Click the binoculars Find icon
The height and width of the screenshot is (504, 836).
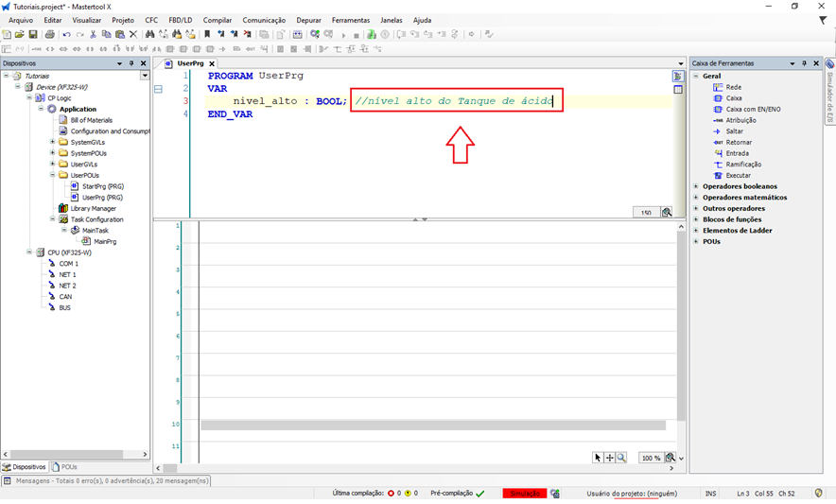[x=149, y=34]
